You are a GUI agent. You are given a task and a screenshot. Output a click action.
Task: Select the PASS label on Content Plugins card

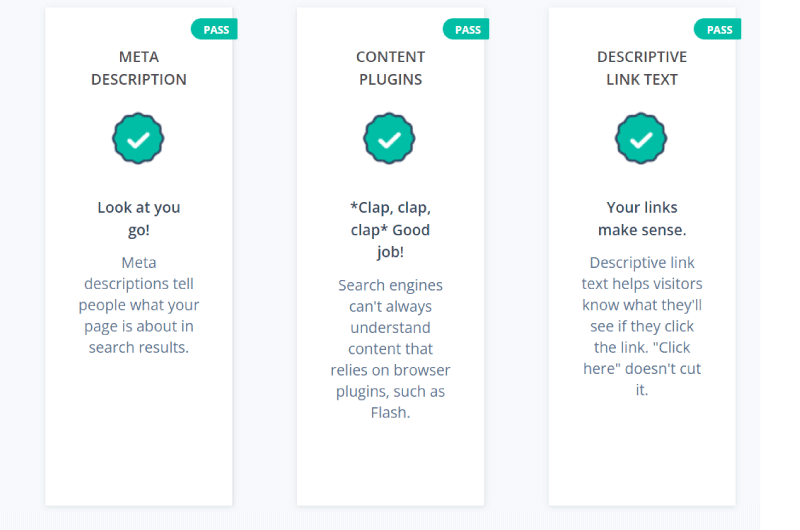[466, 30]
